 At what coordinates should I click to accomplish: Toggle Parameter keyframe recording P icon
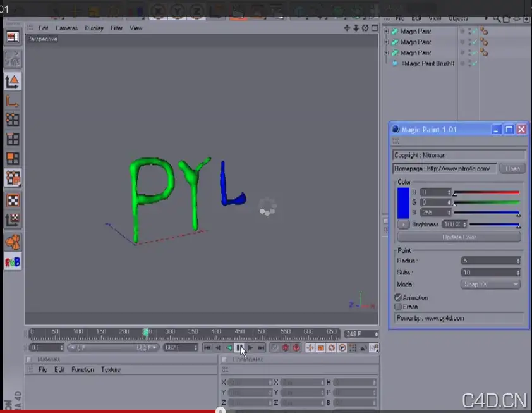click(342, 348)
